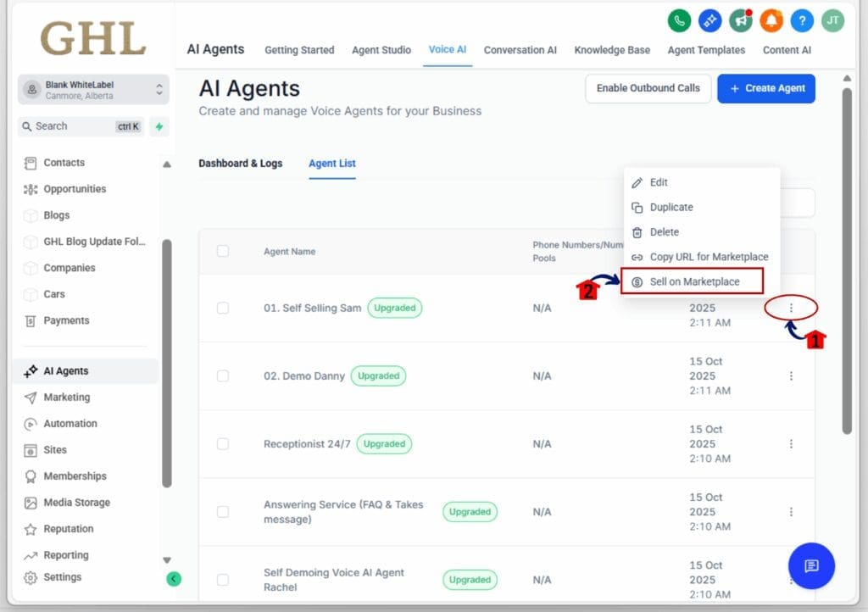Viewport: 868px width, 612px height.
Task: Choose Copy URL for Marketplace
Action: pos(702,258)
